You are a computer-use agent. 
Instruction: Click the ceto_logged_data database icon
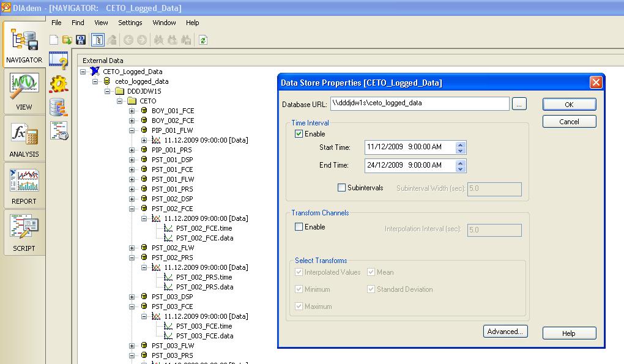[106, 81]
